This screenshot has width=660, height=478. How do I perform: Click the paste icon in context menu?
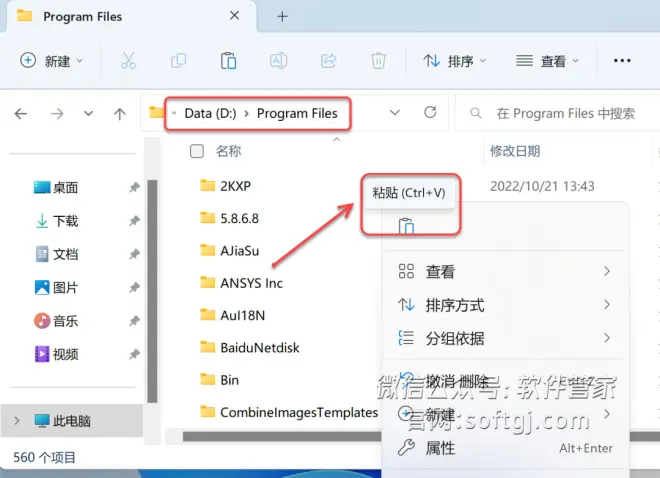(x=406, y=226)
